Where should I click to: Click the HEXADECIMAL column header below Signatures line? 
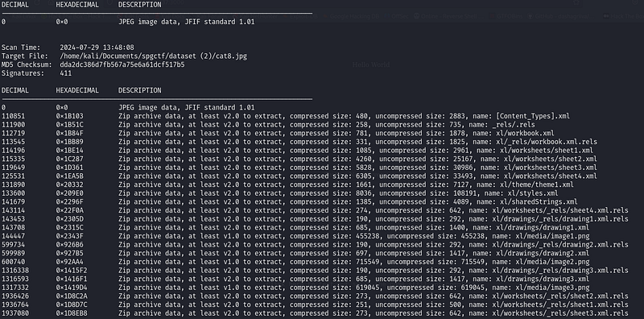pyautogui.click(x=77, y=90)
